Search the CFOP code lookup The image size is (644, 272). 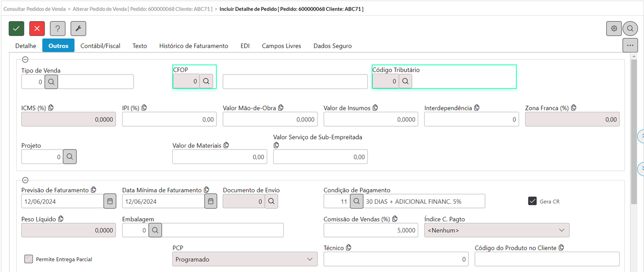(206, 81)
